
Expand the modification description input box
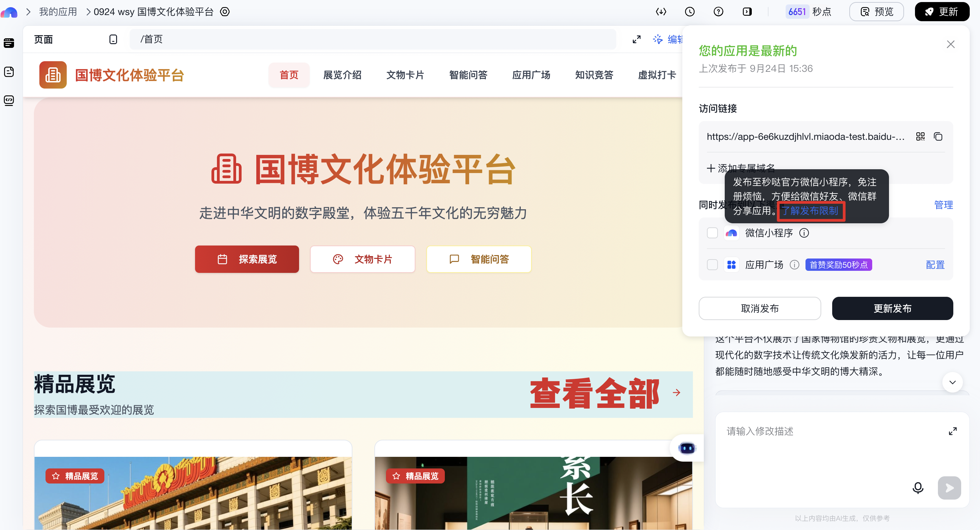point(952,431)
